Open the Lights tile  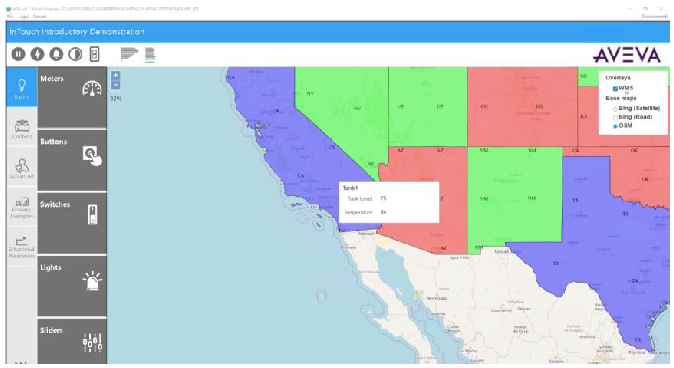pyautogui.click(x=72, y=286)
